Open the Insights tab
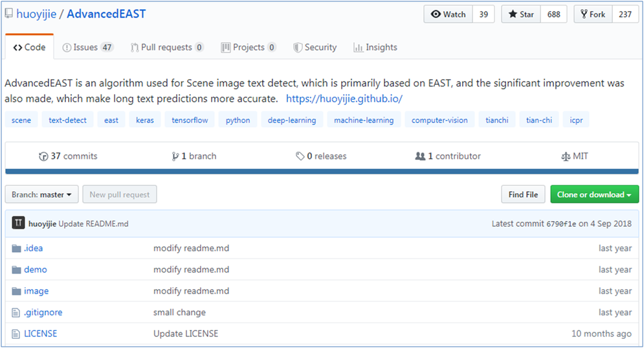Screen dimensions: 644x348 [x=375, y=47]
